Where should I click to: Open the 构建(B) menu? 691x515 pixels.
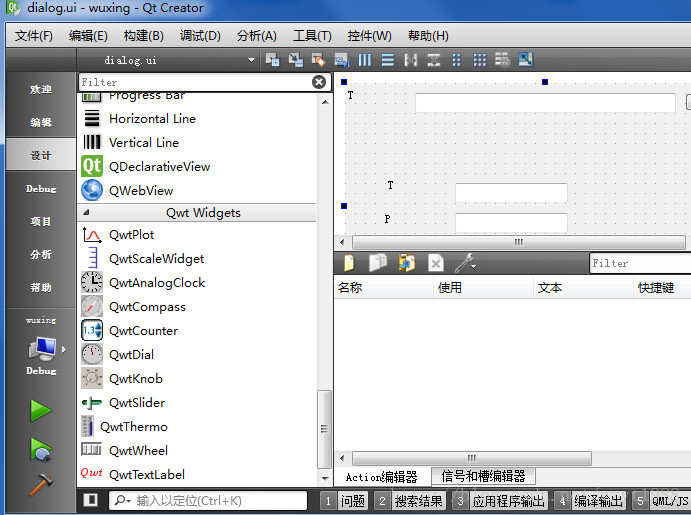144,36
